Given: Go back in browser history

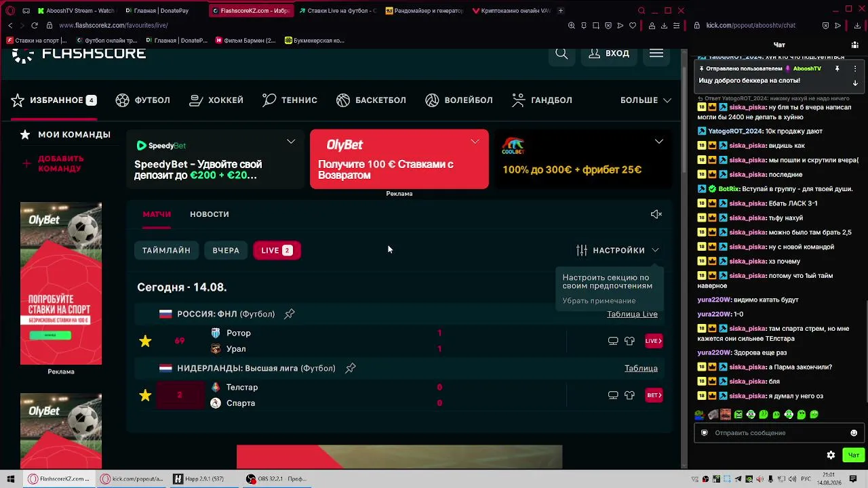Looking at the screenshot, I should click(x=10, y=25).
